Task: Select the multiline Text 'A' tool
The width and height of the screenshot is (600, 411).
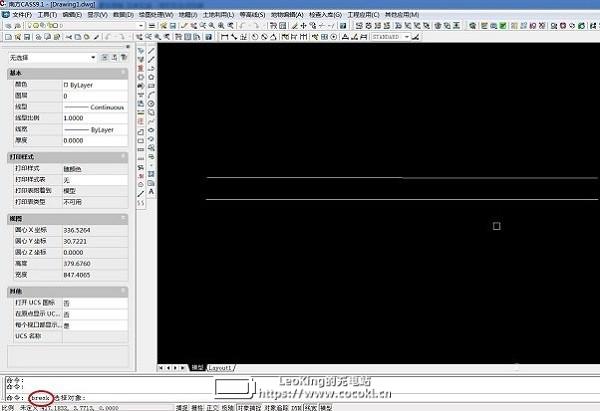Action: pyautogui.click(x=152, y=191)
